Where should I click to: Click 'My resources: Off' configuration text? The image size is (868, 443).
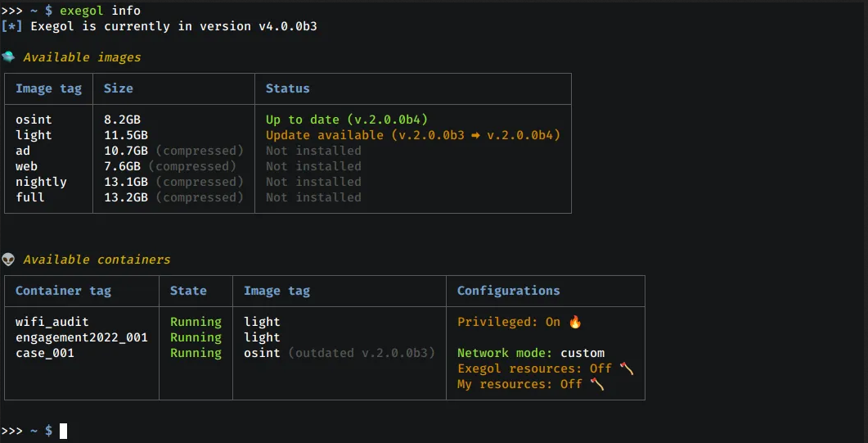click(x=519, y=384)
